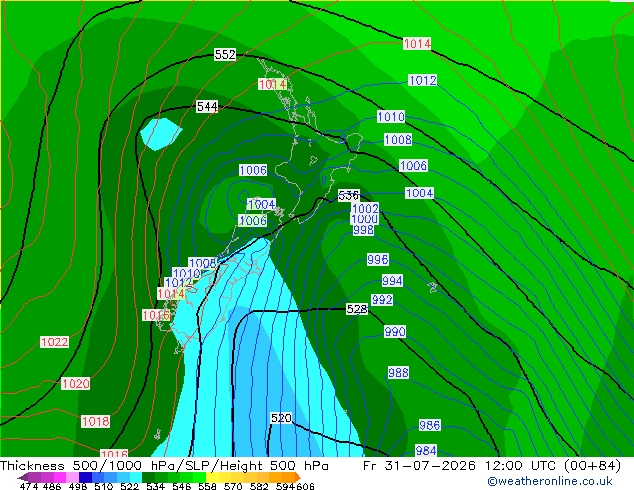Click the 1012 label below the top 1014
634x490 pixels.
coord(423,80)
